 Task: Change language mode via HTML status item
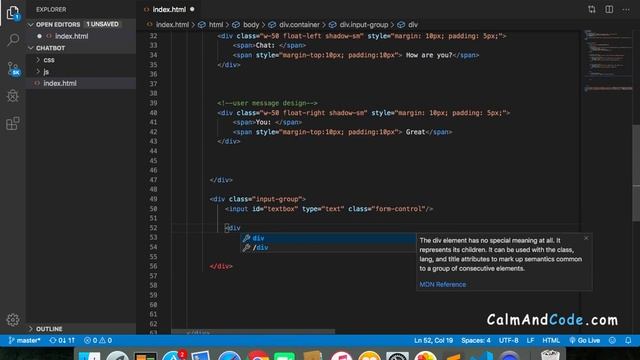coord(551,340)
